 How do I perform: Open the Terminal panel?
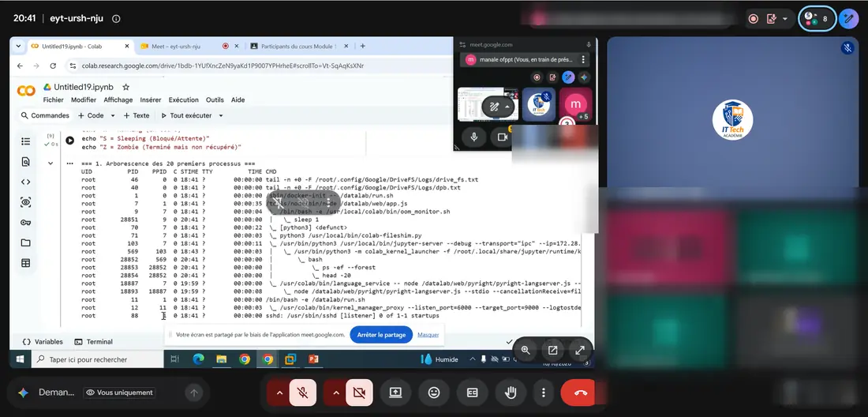94,342
